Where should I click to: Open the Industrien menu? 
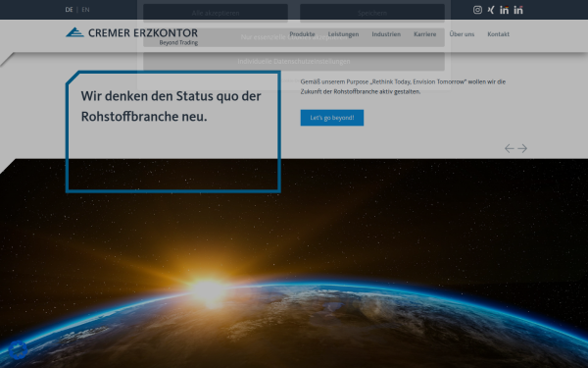click(386, 34)
